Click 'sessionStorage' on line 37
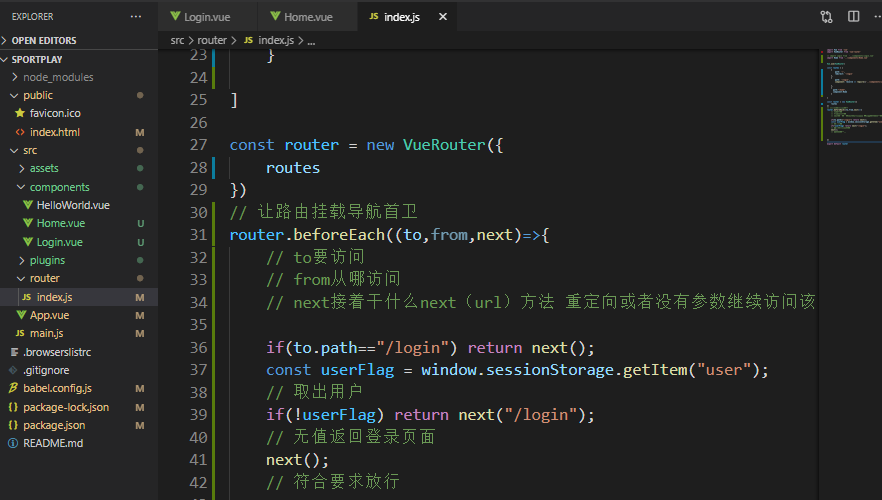The height and width of the screenshot is (500, 882). click(550, 370)
